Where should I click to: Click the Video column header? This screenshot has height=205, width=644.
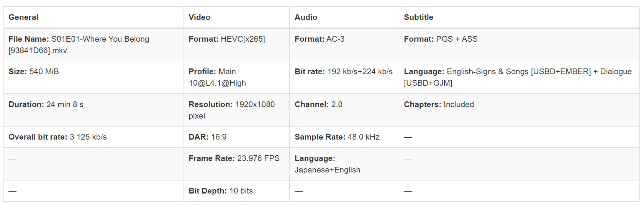(236, 17)
